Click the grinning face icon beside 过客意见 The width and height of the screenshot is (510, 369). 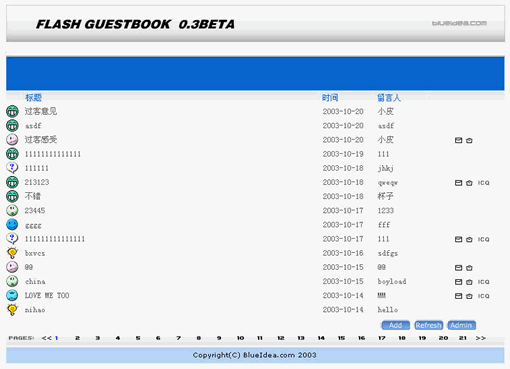(12, 111)
